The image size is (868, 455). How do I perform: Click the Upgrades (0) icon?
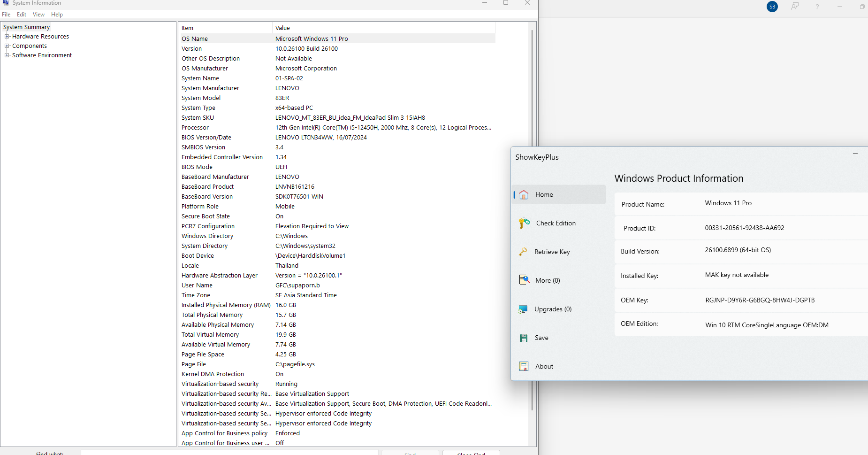tap(523, 309)
